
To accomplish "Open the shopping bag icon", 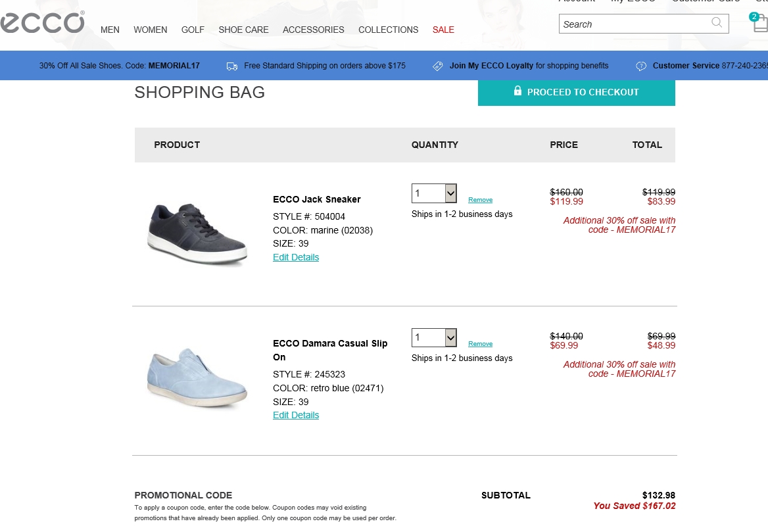I will pos(759,24).
